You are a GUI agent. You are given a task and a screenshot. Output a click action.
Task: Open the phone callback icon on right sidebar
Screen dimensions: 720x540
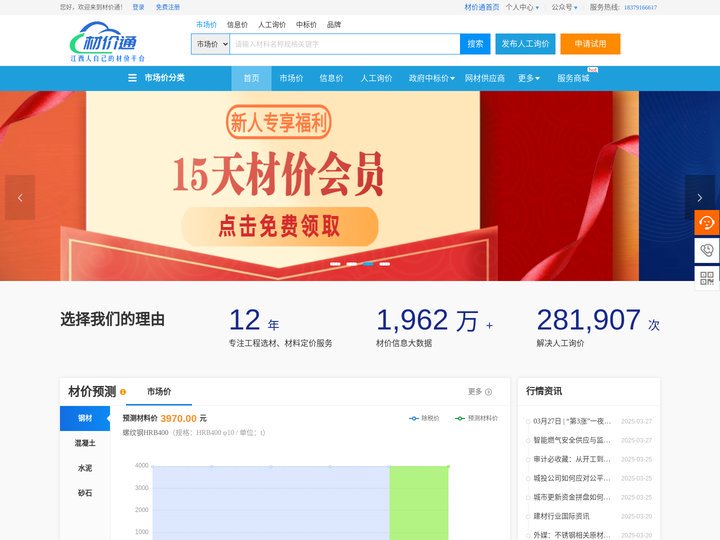click(707, 250)
